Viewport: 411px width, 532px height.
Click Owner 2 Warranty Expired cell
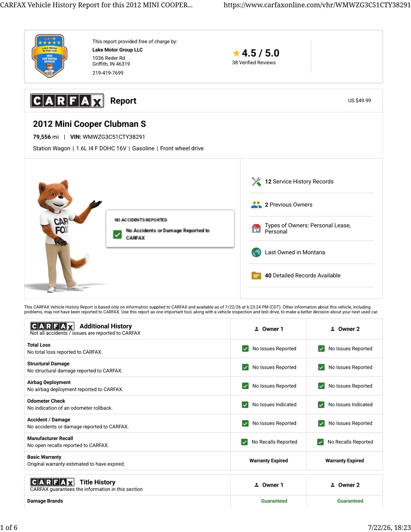coord(345,460)
